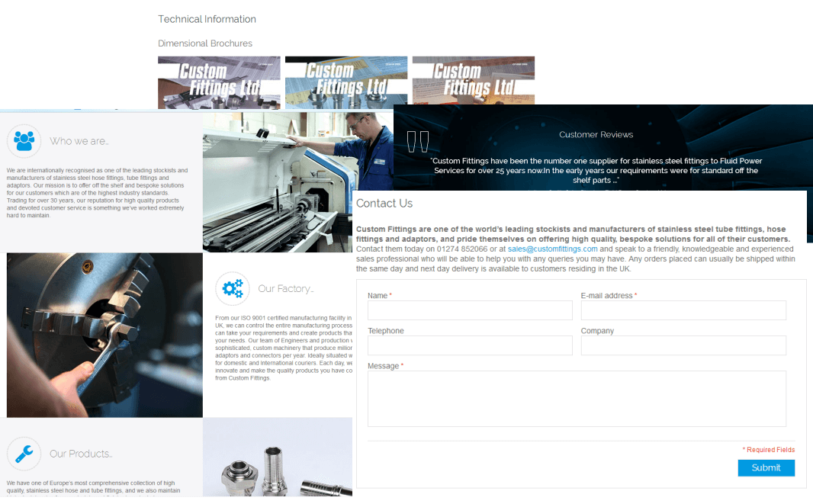Image resolution: width=813 pixels, height=504 pixels.
Task: Click the stainless steel fittings product photo
Action: point(278,457)
